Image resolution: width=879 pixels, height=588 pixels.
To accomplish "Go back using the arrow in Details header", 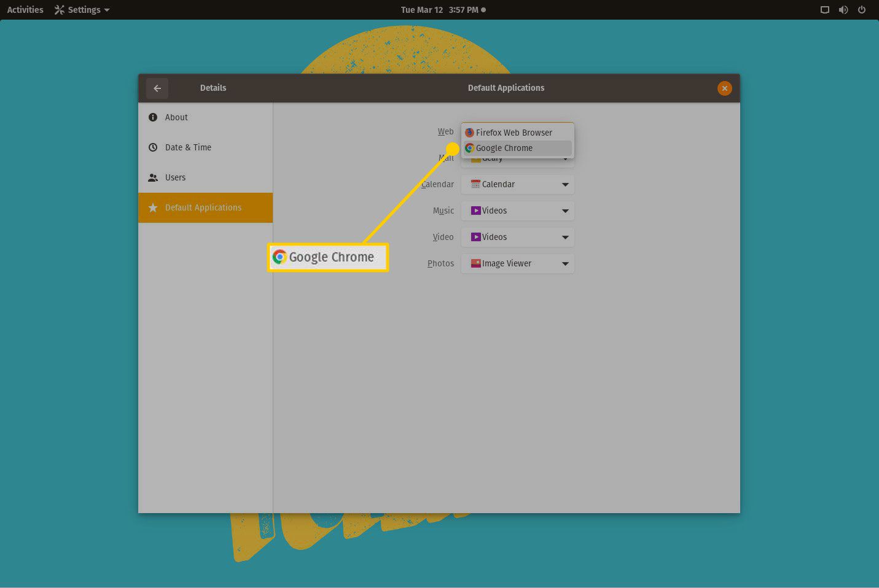I will click(157, 88).
